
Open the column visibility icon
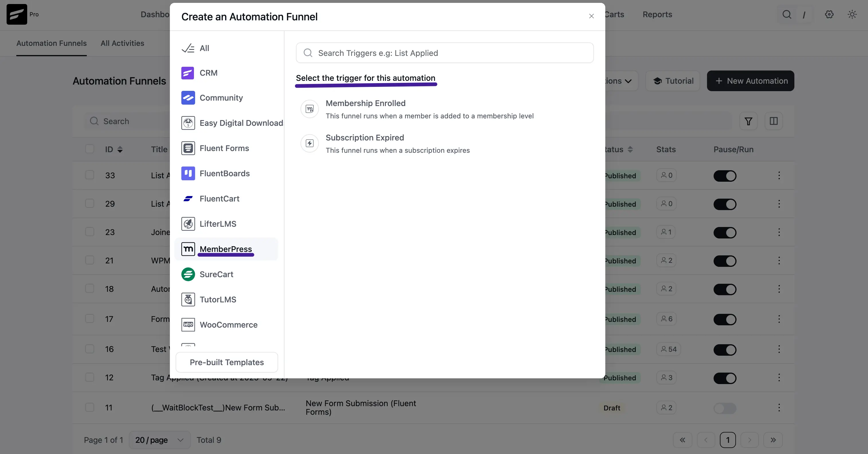coord(774,121)
